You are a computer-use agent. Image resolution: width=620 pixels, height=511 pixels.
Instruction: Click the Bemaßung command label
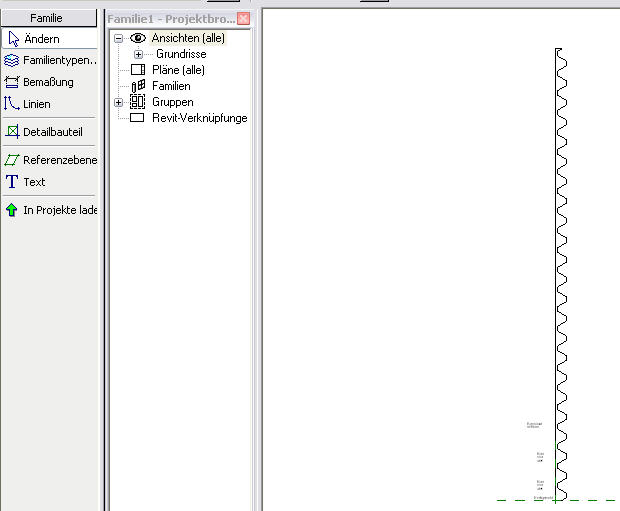(x=48, y=82)
